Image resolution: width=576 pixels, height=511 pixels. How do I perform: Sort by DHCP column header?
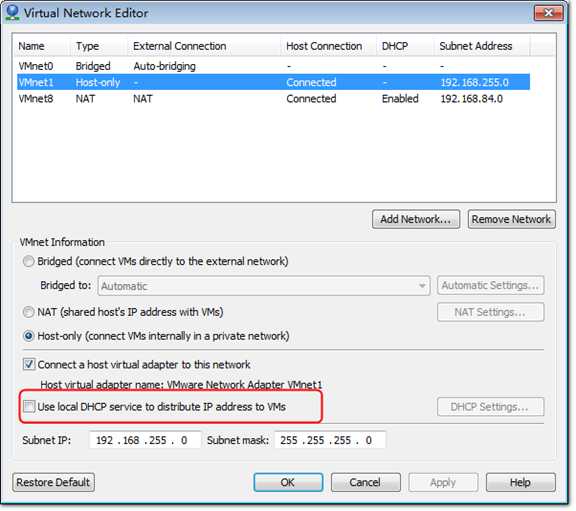pos(405,46)
